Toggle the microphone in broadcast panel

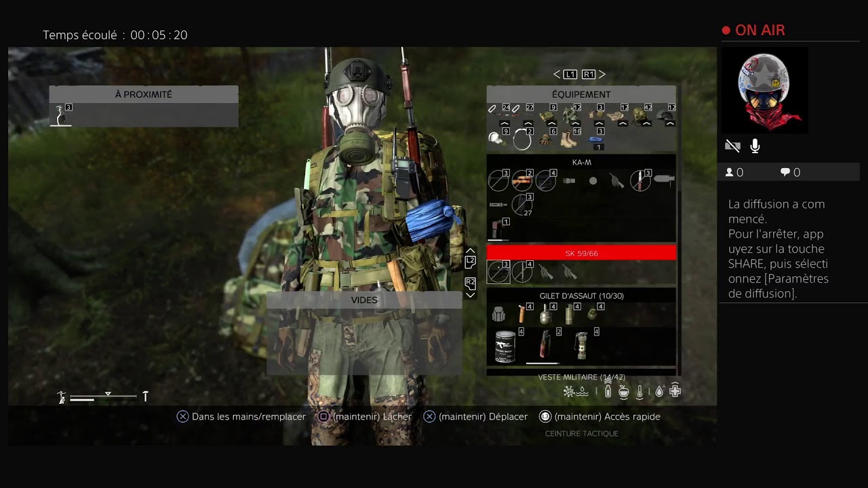pos(755,146)
